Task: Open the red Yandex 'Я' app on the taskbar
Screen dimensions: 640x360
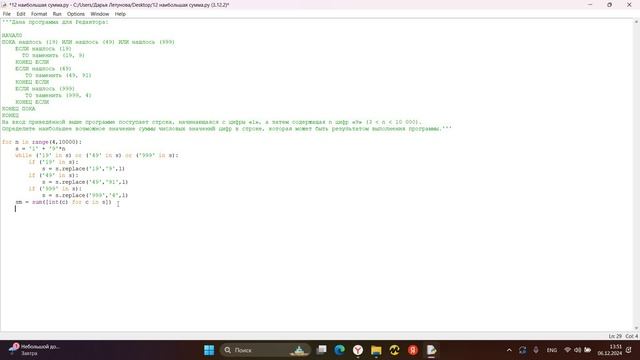Action: coord(413,350)
